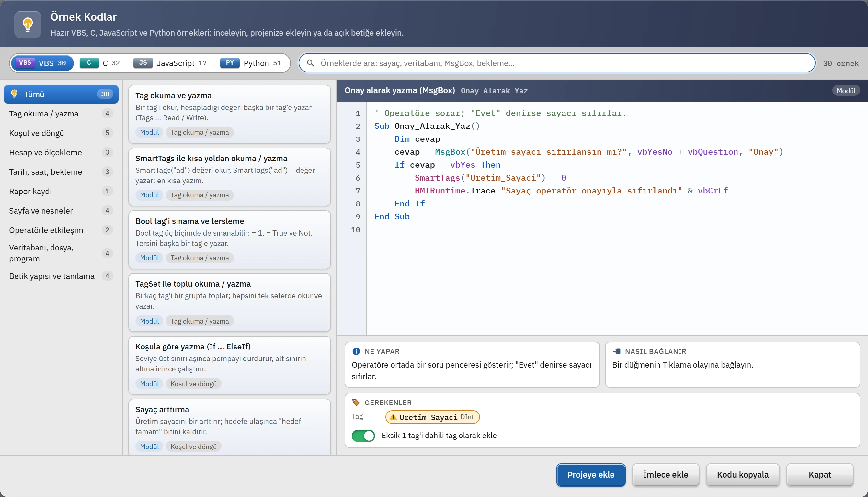Click the warning icon on the Uretim_Sayaci tag
Viewport: 868px width, 497px height.
coord(393,417)
